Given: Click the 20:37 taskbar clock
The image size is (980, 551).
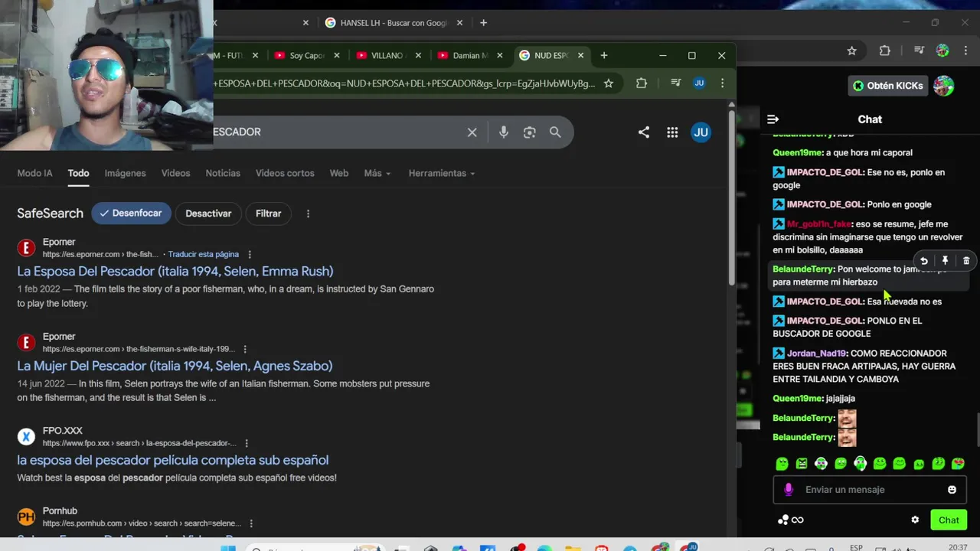Looking at the screenshot, I should (x=958, y=547).
